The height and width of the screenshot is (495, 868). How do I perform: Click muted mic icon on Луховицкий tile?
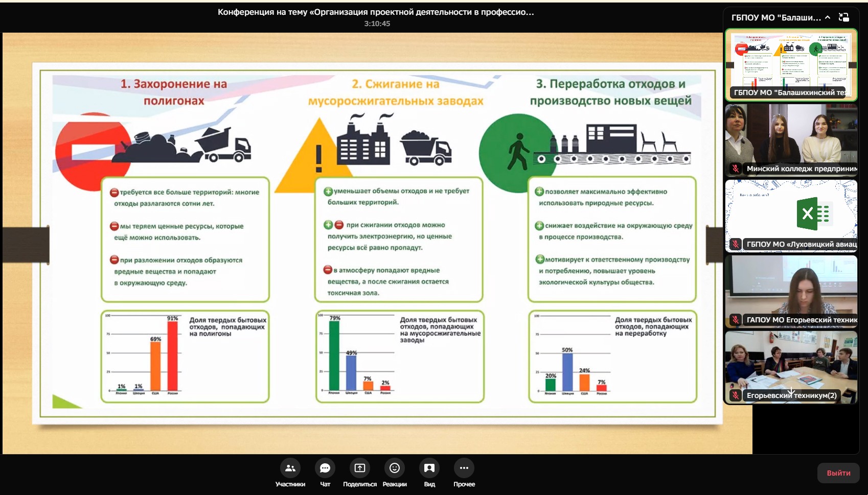point(736,244)
